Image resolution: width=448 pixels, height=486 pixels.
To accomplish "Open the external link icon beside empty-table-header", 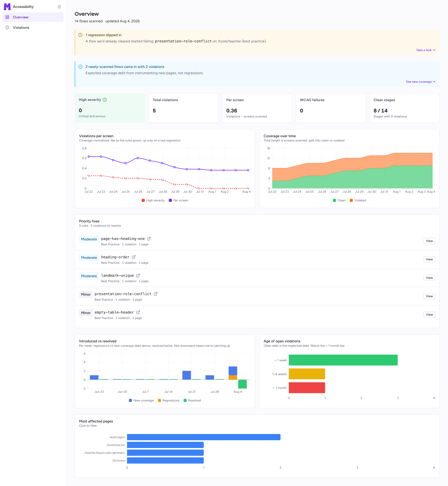I will (x=138, y=312).
